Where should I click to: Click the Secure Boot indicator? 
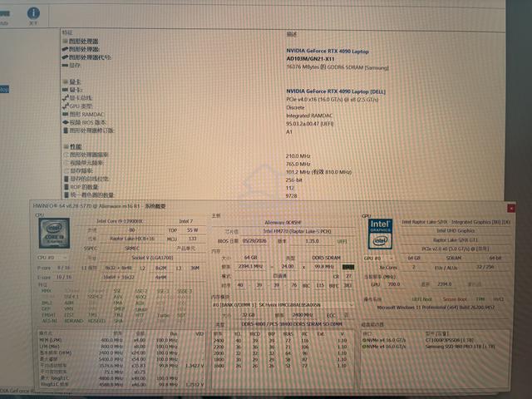tap(455, 299)
